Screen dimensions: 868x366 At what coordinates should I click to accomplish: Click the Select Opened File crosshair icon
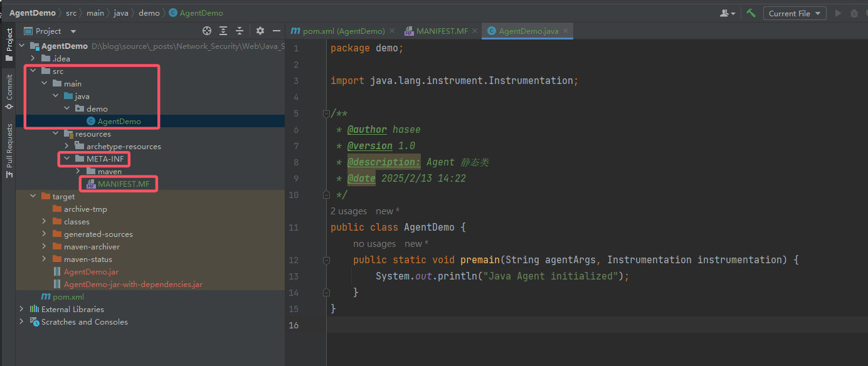207,31
